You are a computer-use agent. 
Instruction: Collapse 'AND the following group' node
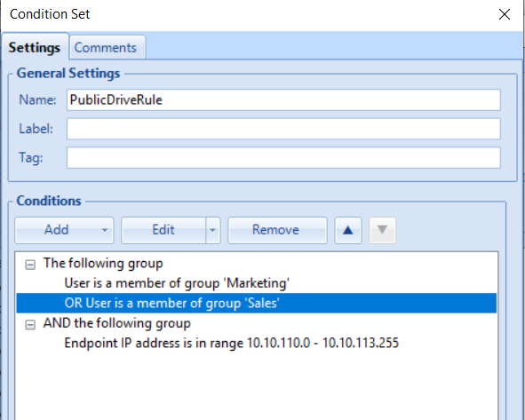pos(30,325)
